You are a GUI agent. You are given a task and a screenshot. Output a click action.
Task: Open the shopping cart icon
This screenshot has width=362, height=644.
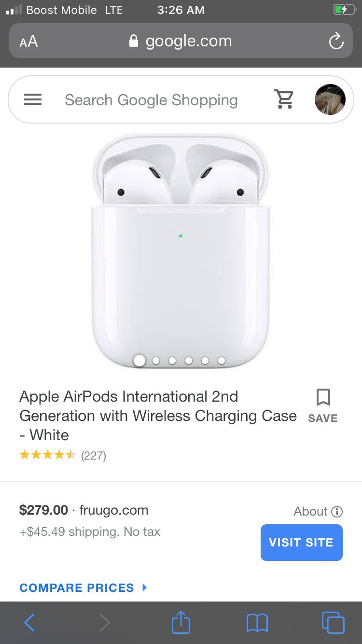[284, 99]
